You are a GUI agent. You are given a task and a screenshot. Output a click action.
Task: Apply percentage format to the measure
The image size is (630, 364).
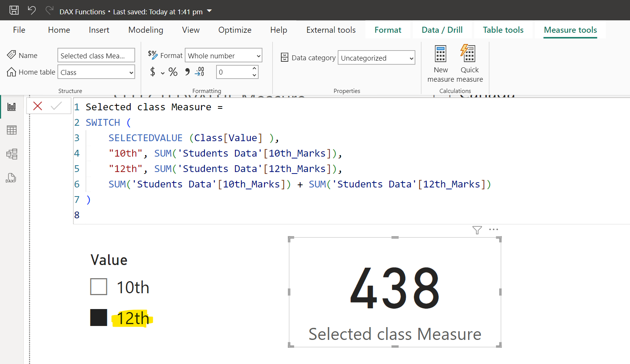(173, 72)
